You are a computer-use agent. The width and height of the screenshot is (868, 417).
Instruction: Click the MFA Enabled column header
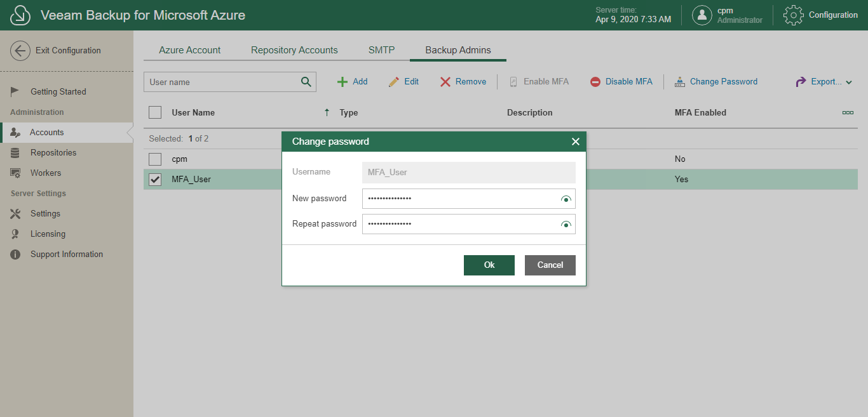[700, 112]
